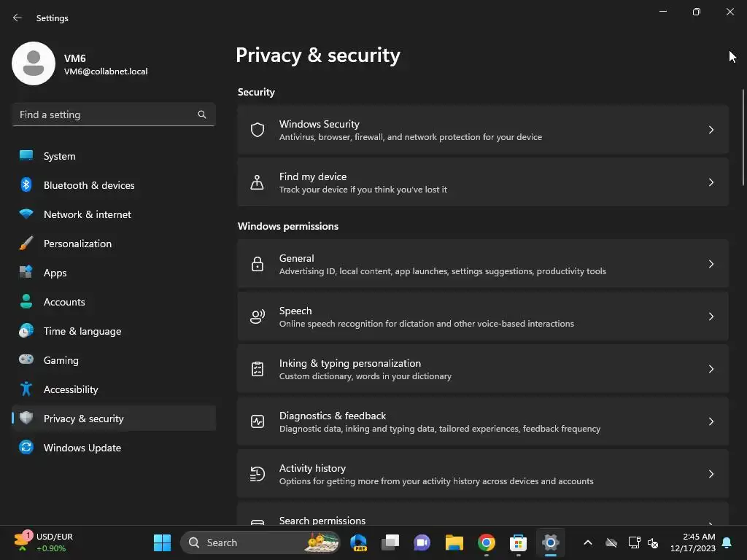This screenshot has height=560, width=747.
Task: Click the Gaming controller icon
Action: 26,359
